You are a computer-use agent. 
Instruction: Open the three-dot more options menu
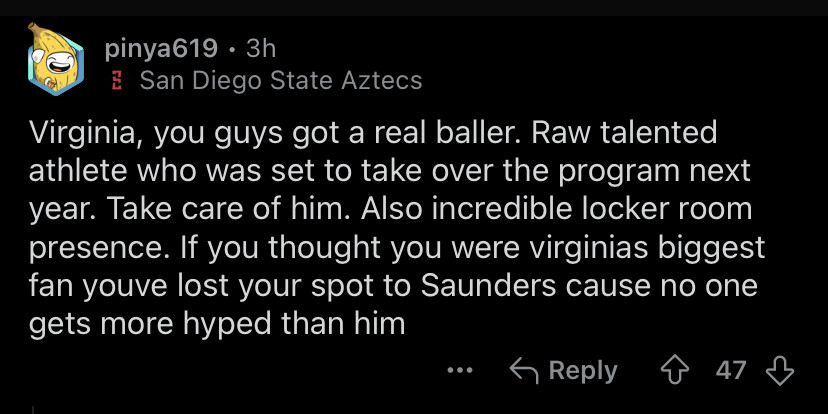point(460,371)
